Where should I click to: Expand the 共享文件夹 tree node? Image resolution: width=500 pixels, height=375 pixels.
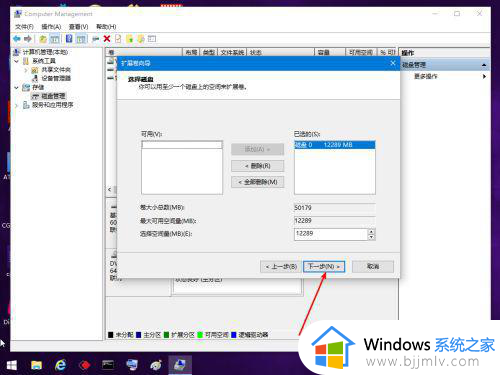(26, 70)
